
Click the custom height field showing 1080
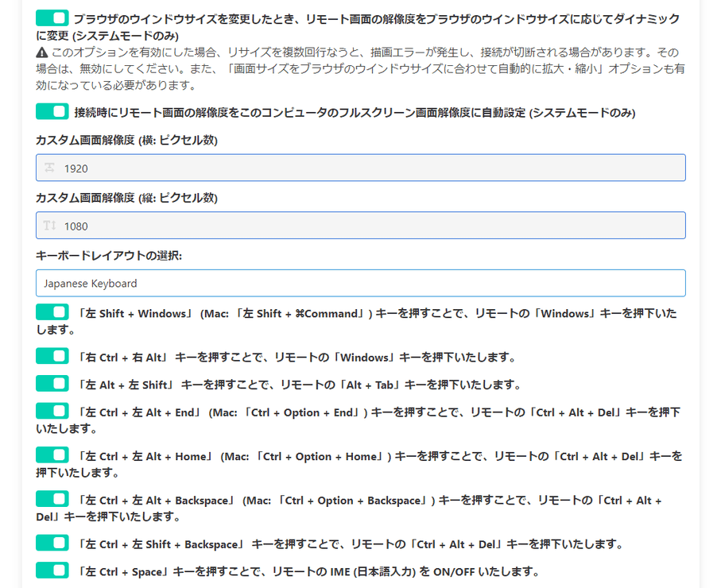click(361, 226)
